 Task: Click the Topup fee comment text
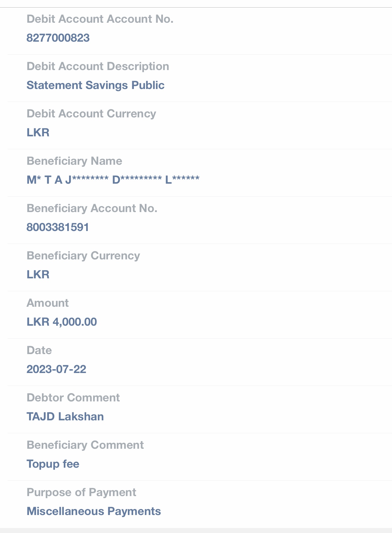click(x=53, y=464)
